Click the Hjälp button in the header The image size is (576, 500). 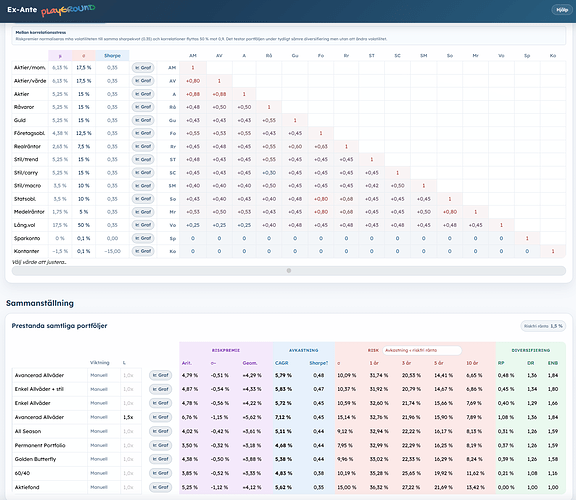click(x=562, y=10)
